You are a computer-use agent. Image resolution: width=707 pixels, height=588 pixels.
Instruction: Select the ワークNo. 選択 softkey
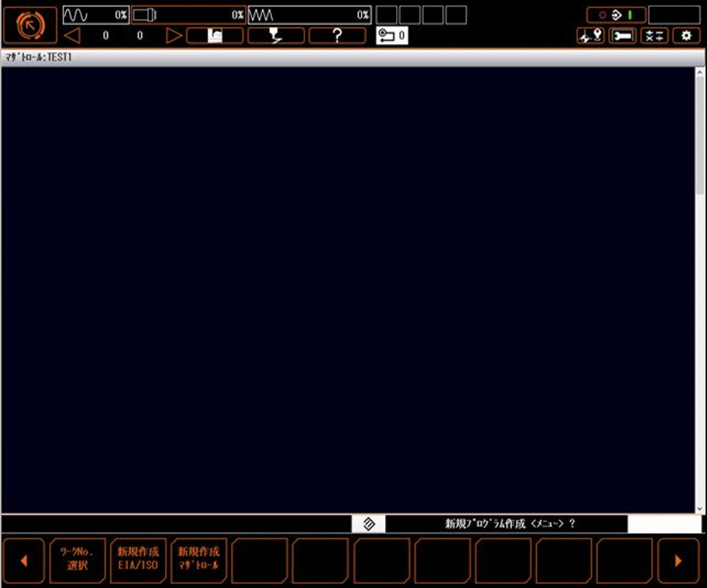point(77,560)
